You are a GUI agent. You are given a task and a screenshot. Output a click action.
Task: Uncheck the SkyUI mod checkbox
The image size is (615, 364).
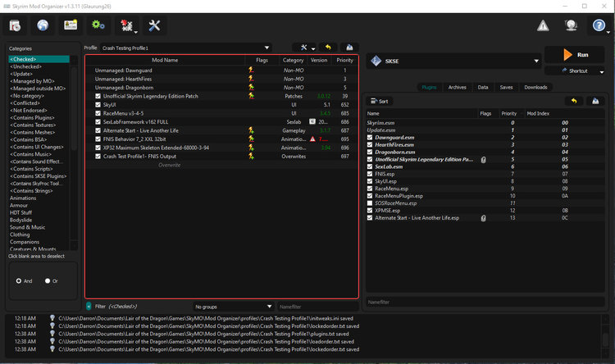click(x=98, y=105)
